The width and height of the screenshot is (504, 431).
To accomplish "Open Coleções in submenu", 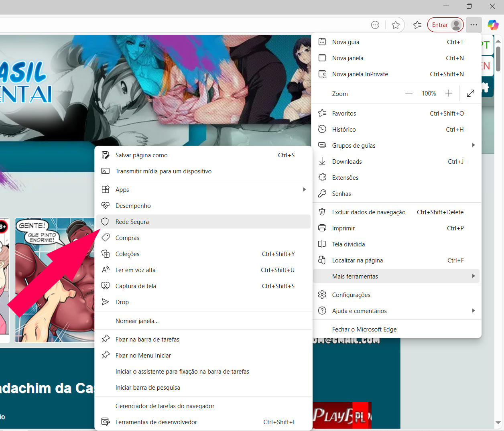I will pyautogui.click(x=203, y=254).
